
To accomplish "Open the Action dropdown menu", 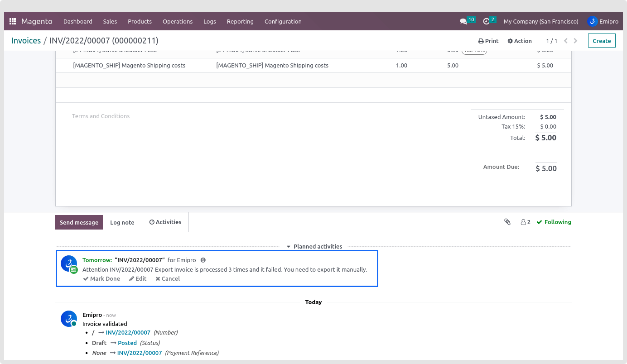I will click(520, 41).
